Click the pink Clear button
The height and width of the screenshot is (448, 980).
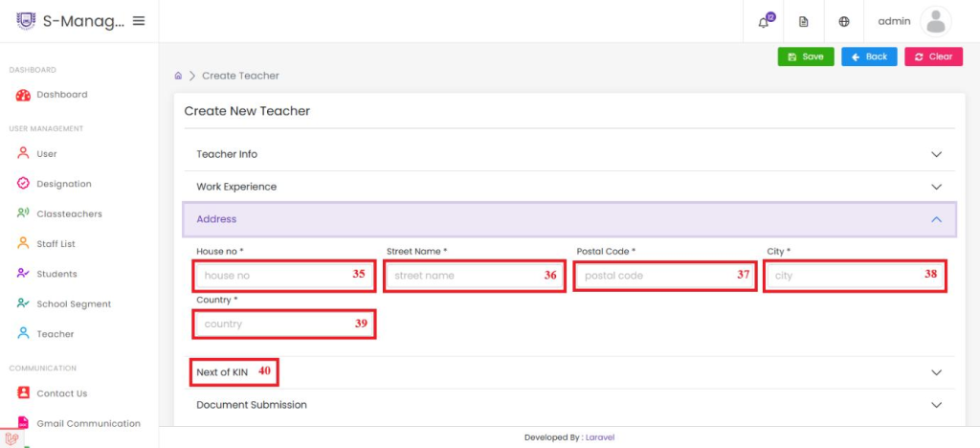(x=934, y=56)
